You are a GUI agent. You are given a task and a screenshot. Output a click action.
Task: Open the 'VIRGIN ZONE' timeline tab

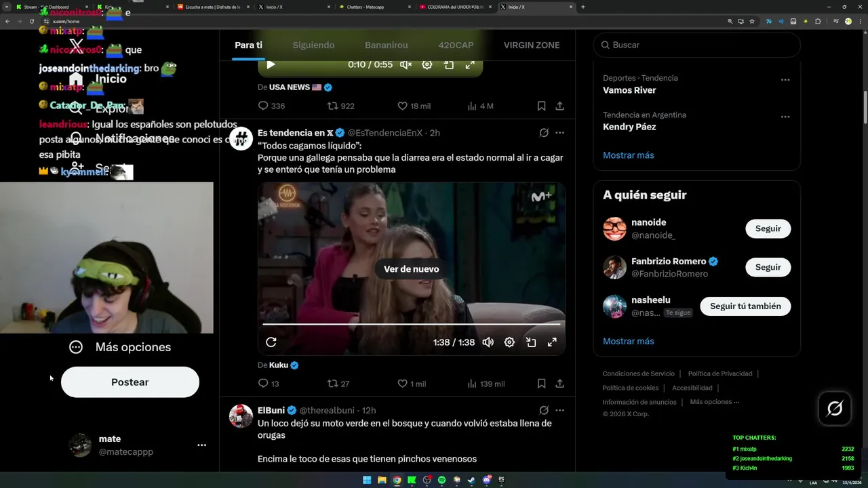(532, 45)
